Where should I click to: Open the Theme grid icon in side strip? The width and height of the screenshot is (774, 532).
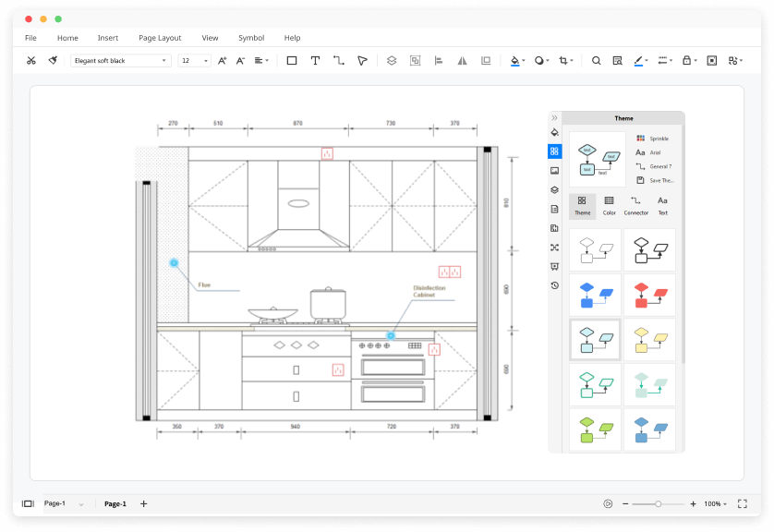(555, 151)
